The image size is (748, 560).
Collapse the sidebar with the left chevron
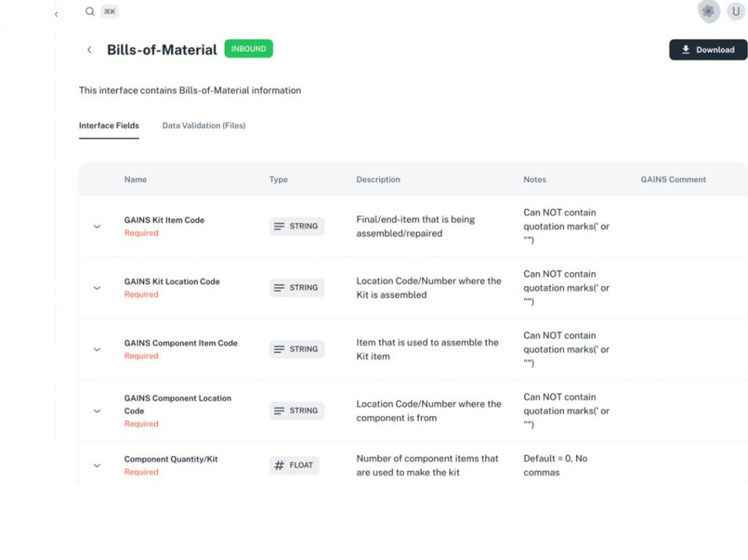56,14
